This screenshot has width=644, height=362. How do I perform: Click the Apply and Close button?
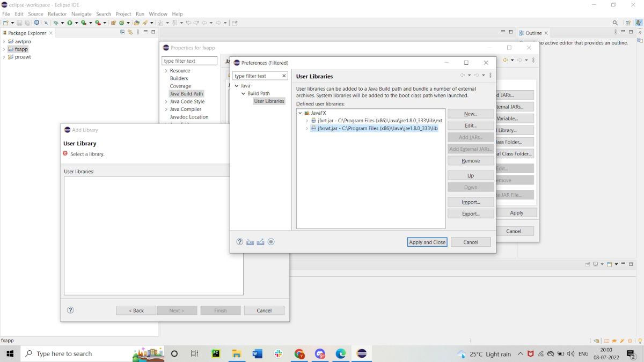tap(427, 242)
